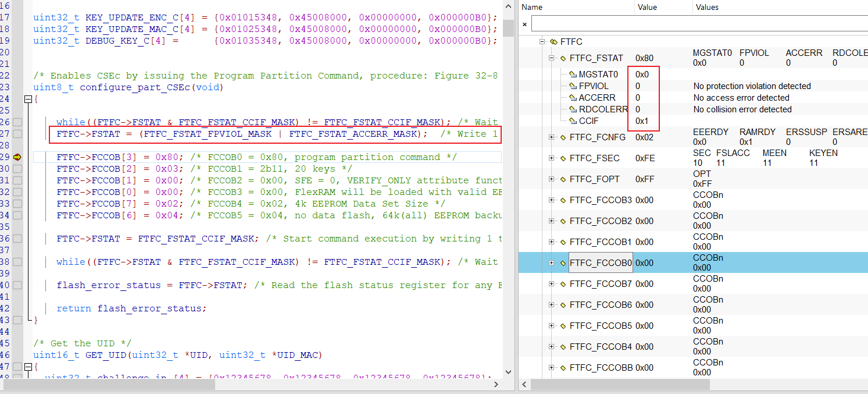The image size is (868, 394).
Task: Click the FTFC_FSEC value 0xFE
Action: pos(644,158)
